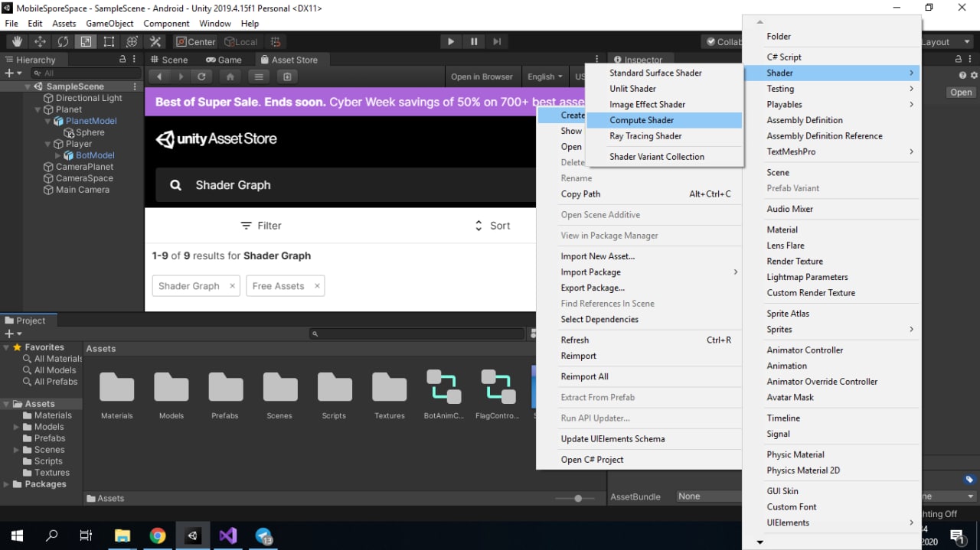
Task: Toggle grid snapping icon in toolbar
Action: tap(276, 41)
